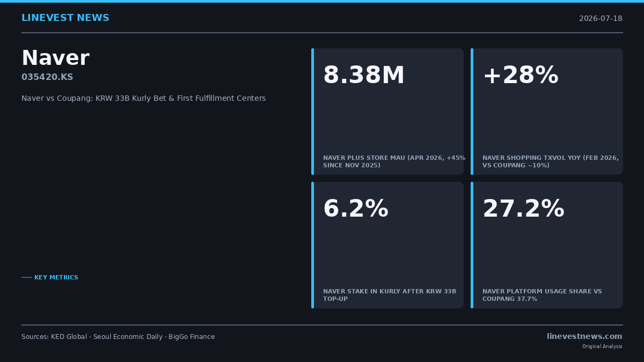Open the linevestnews.com footer link
Viewport: 644px width, 362px height.
584,337
